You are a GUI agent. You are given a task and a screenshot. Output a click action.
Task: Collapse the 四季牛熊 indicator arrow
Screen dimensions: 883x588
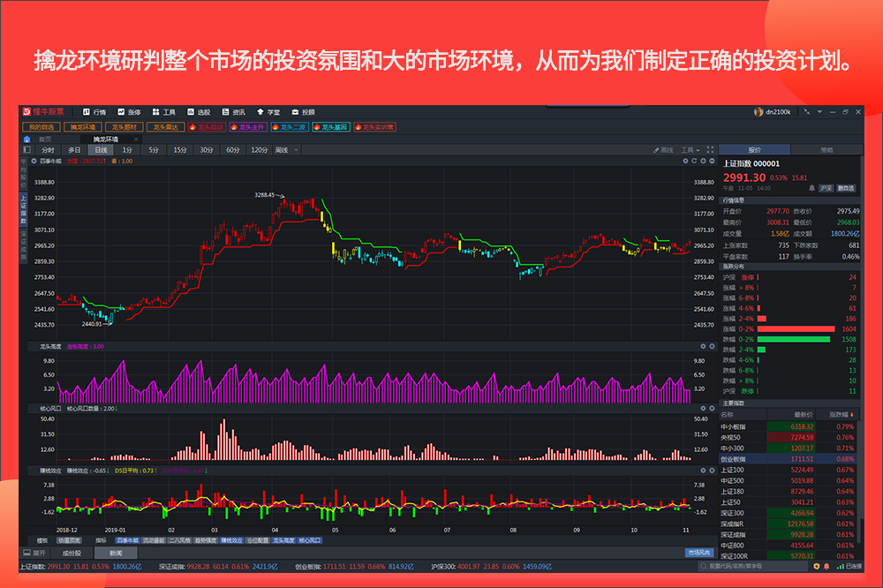pyautogui.click(x=34, y=161)
